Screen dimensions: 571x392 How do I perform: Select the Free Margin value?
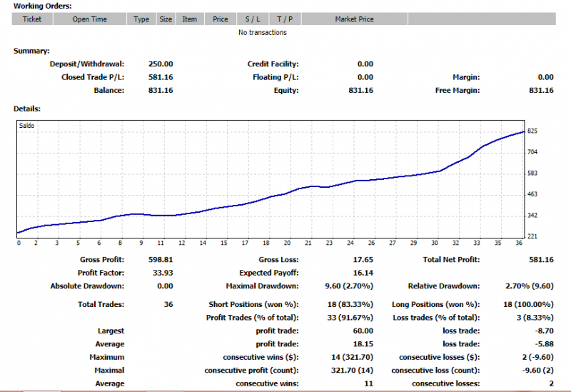point(541,91)
